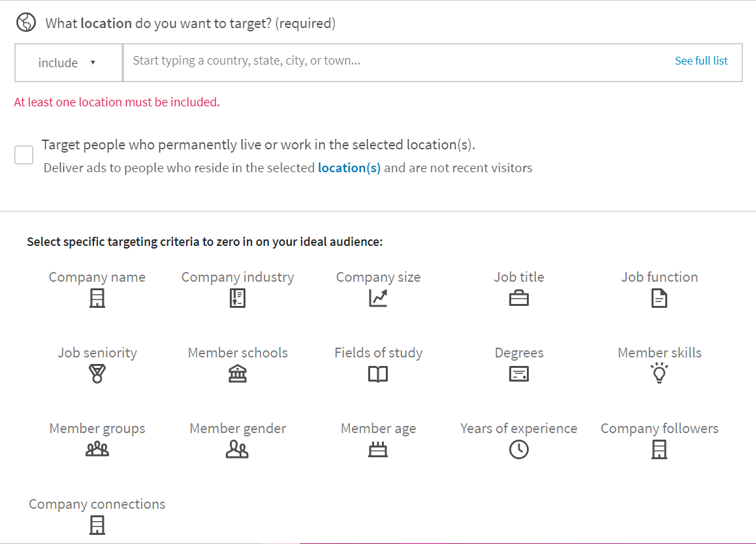This screenshot has height=544, width=756.
Task: Open Job function document icon
Action: (659, 298)
